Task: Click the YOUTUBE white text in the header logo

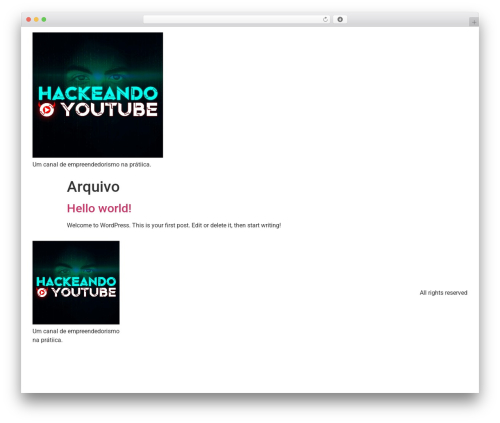Action: 110,110
